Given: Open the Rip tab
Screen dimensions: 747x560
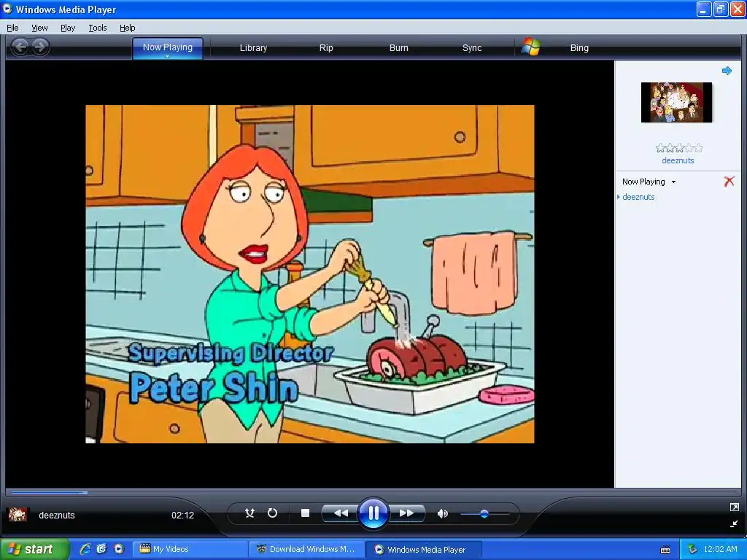Looking at the screenshot, I should pos(326,47).
